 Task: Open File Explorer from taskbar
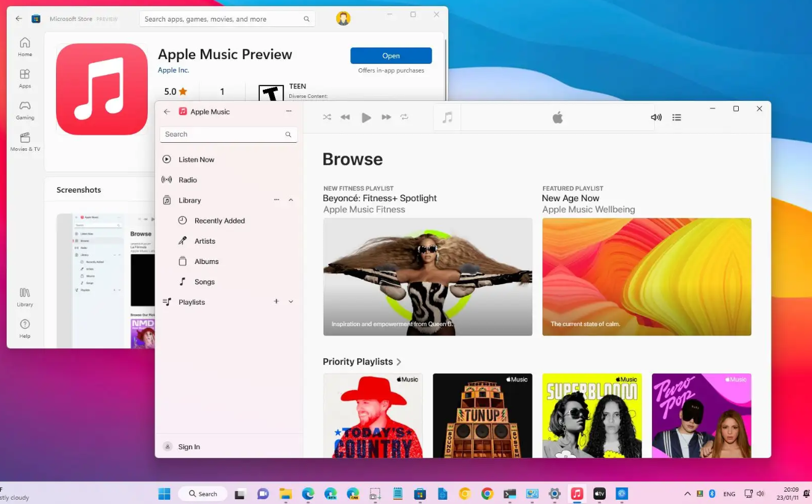coord(286,494)
